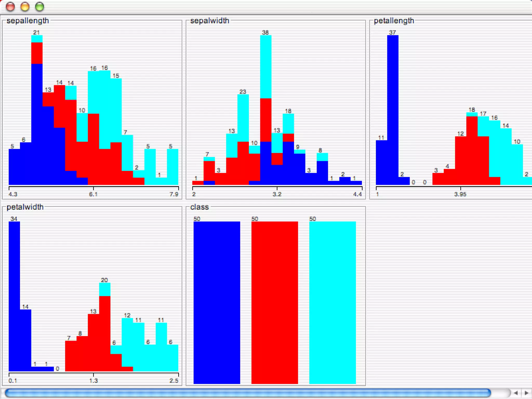Click the scrollbar right arrow
The height and width of the screenshot is (399, 532).
(526, 393)
